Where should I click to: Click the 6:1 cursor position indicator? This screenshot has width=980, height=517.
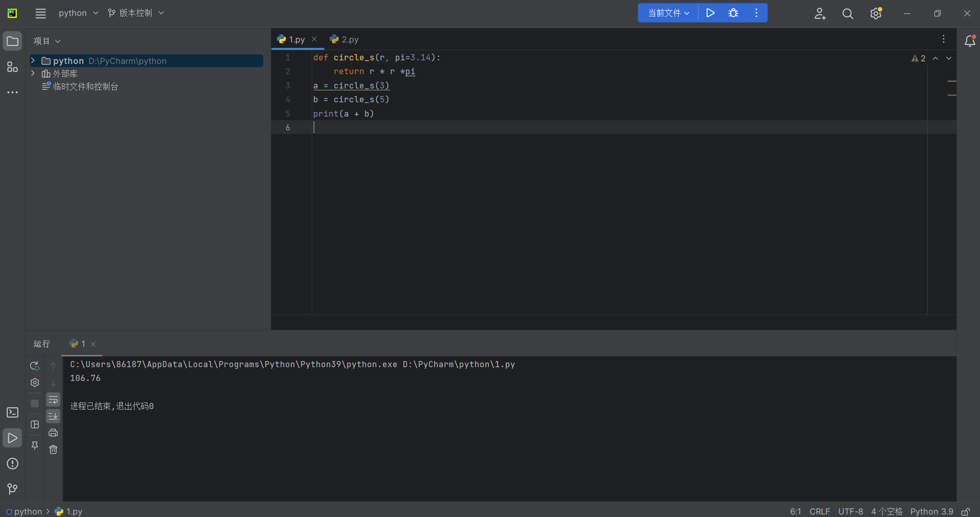[x=795, y=511]
